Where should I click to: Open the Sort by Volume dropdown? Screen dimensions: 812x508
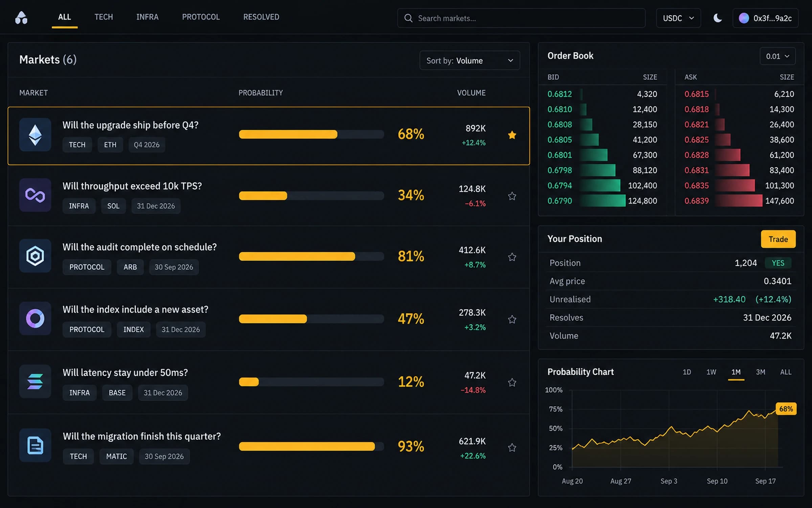point(470,61)
